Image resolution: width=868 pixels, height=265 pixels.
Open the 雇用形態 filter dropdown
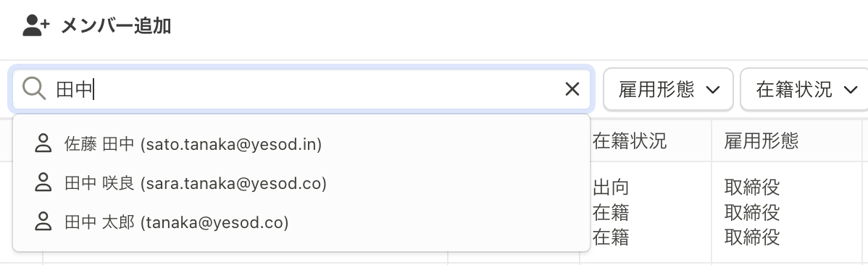(x=668, y=89)
